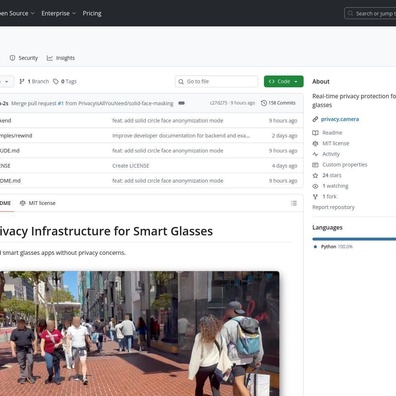Open MIT license in About sidebar
396x396 pixels.
tap(336, 143)
